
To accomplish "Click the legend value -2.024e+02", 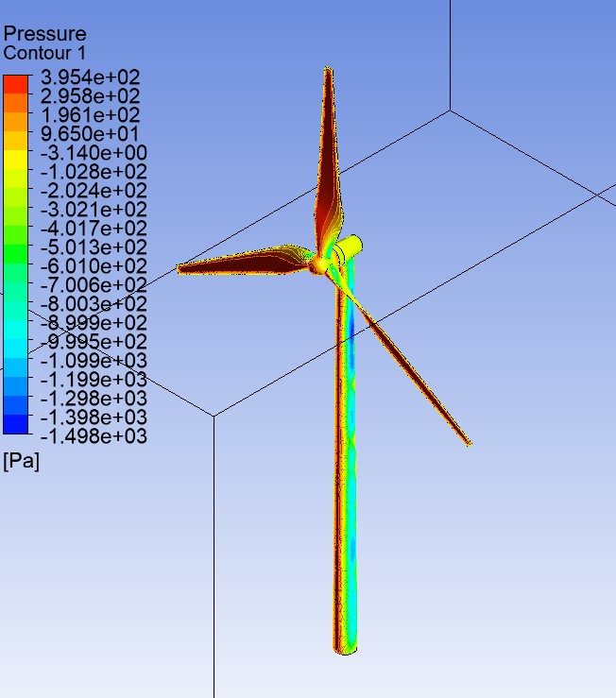I will click(94, 191).
